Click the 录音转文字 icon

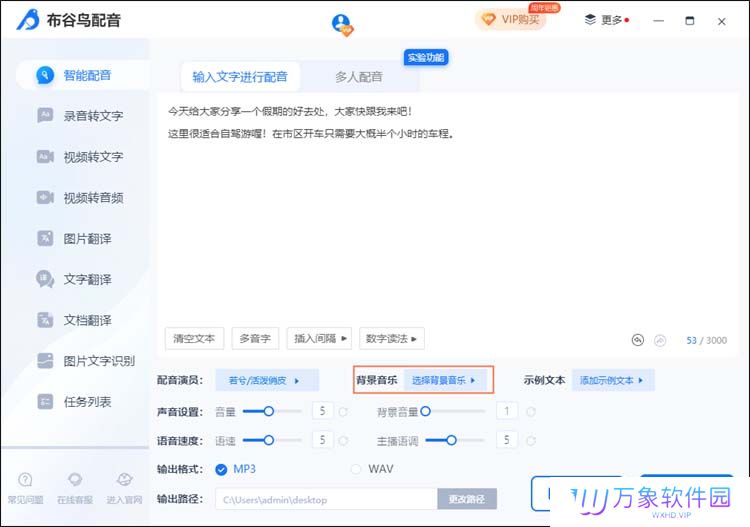(45, 115)
